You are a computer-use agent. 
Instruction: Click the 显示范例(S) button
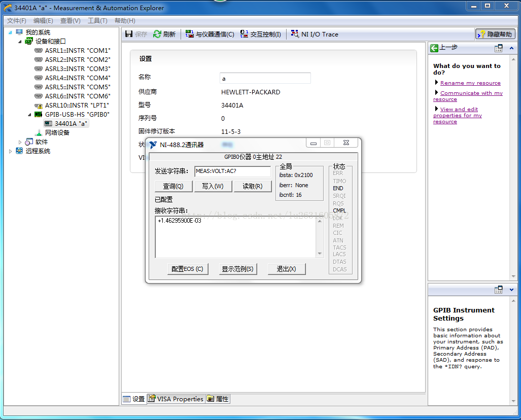237,269
